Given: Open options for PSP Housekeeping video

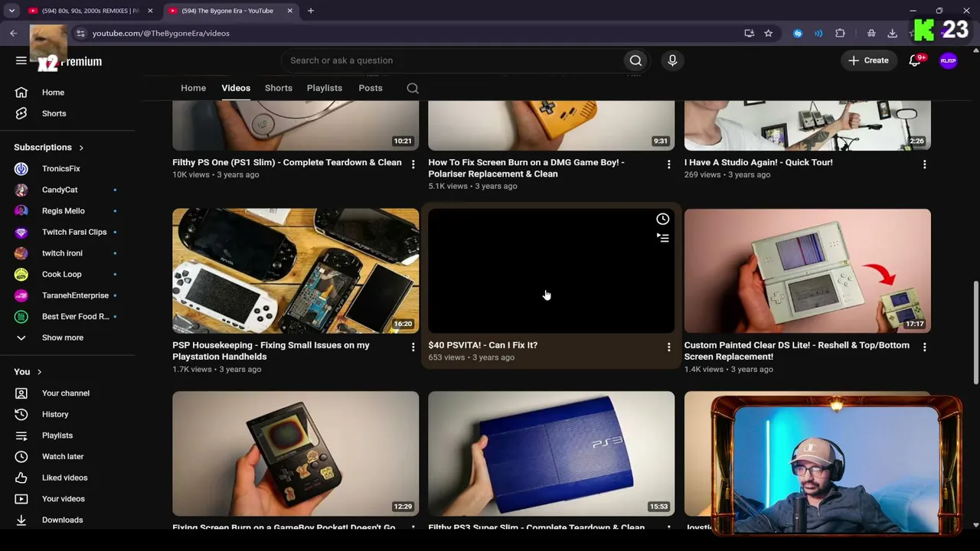Looking at the screenshot, I should coord(413,347).
